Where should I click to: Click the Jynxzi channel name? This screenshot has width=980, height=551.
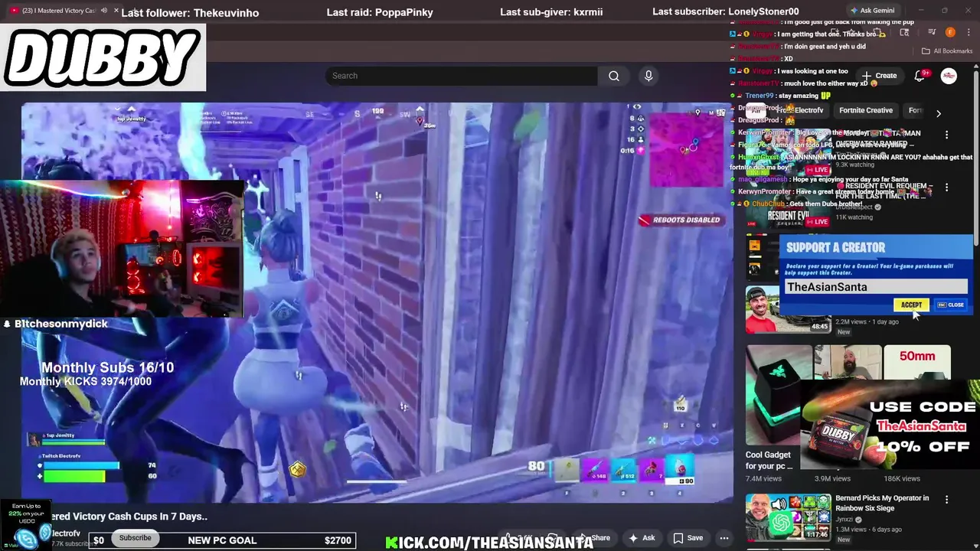pyautogui.click(x=845, y=520)
